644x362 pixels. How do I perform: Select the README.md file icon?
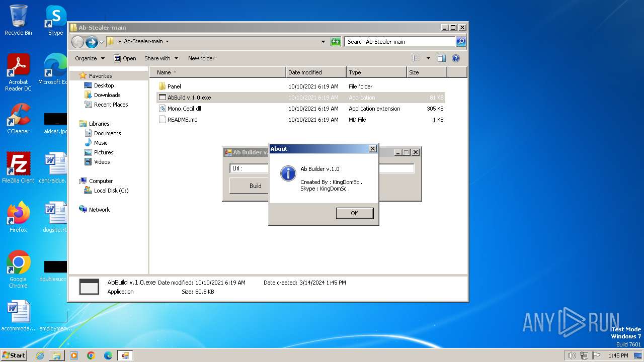pyautogui.click(x=162, y=120)
